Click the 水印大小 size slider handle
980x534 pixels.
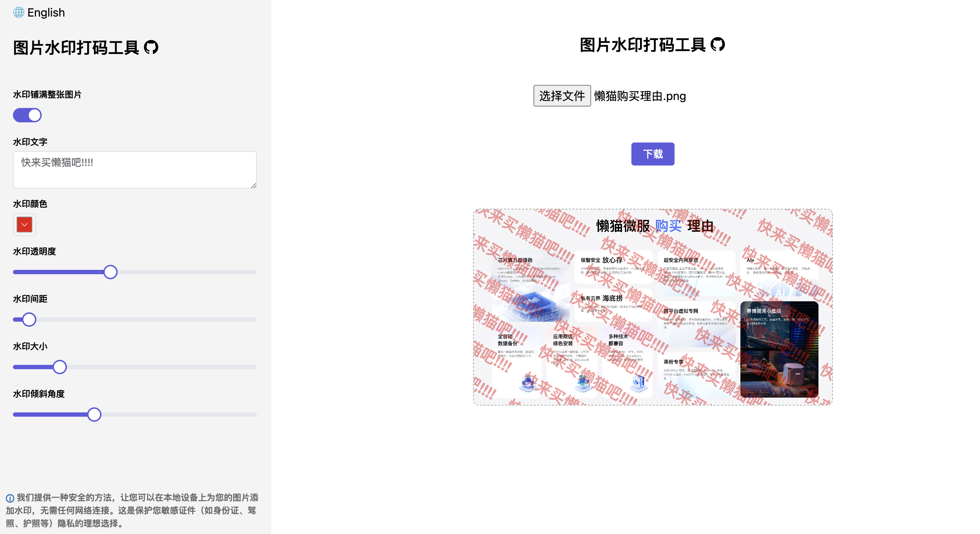(60, 367)
